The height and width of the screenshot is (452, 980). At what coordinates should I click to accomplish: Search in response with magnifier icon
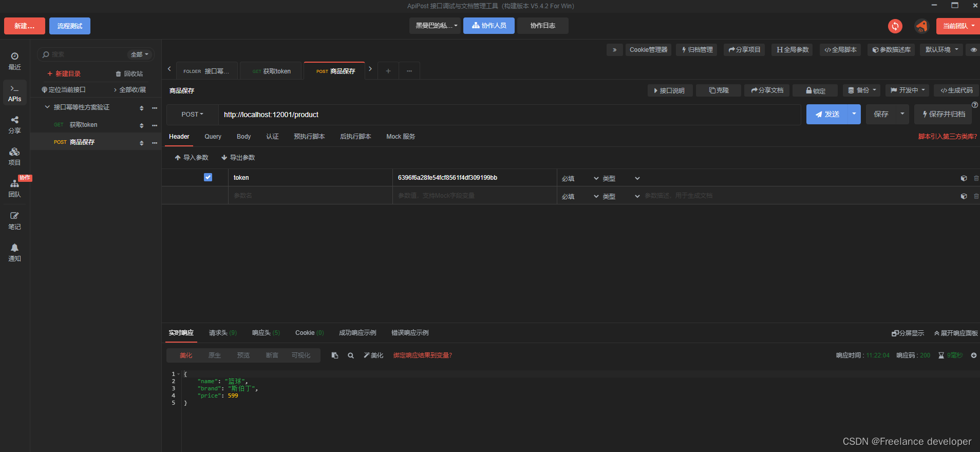351,355
